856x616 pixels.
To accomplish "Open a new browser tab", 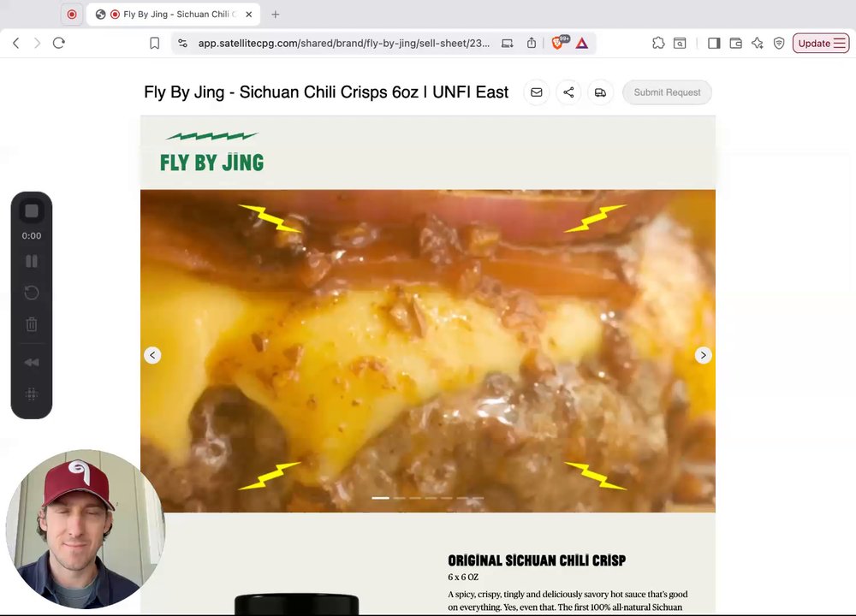I will 276,15.
